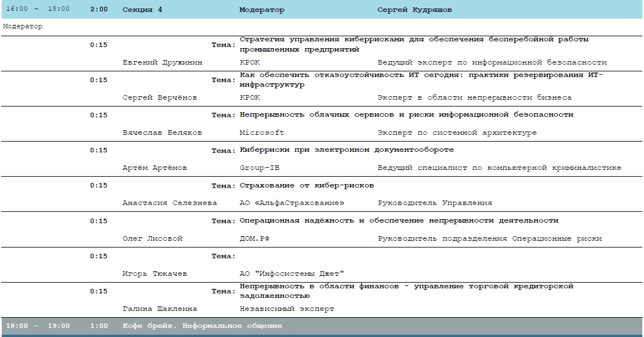Select speaker Олег Лисовой
This screenshot has height=337, width=644.
pyautogui.click(x=152, y=238)
